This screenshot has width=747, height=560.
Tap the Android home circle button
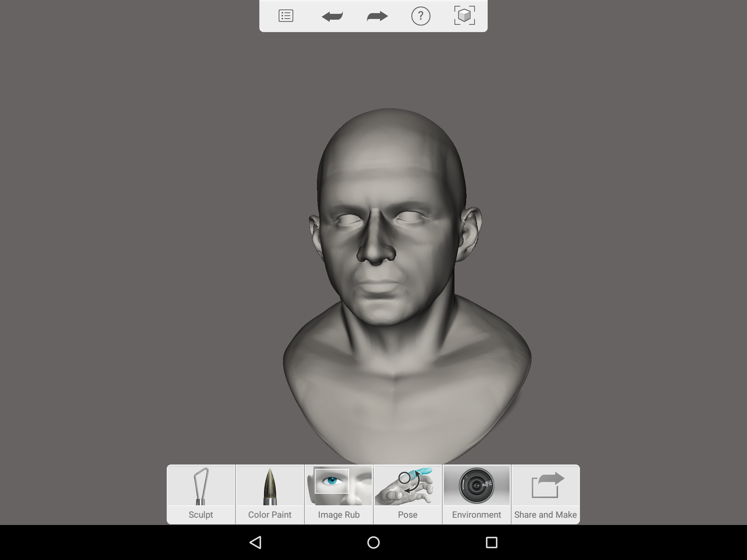[373, 542]
